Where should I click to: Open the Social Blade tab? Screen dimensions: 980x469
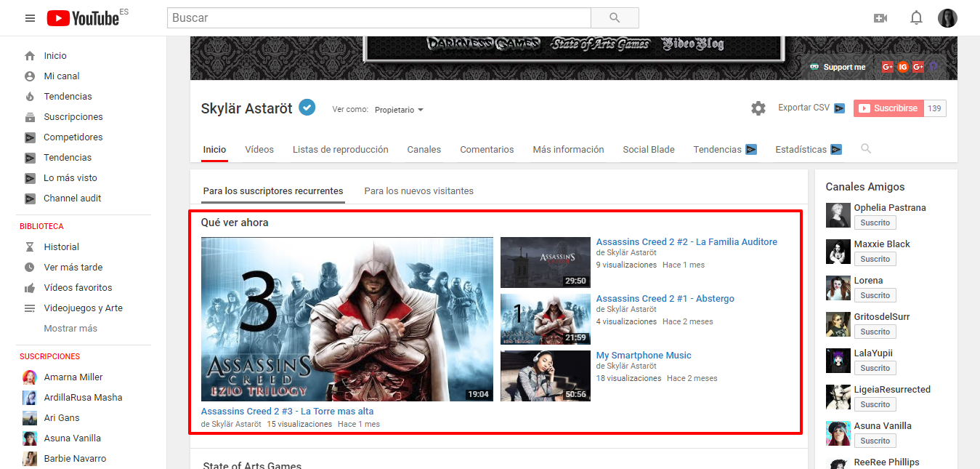click(x=649, y=149)
